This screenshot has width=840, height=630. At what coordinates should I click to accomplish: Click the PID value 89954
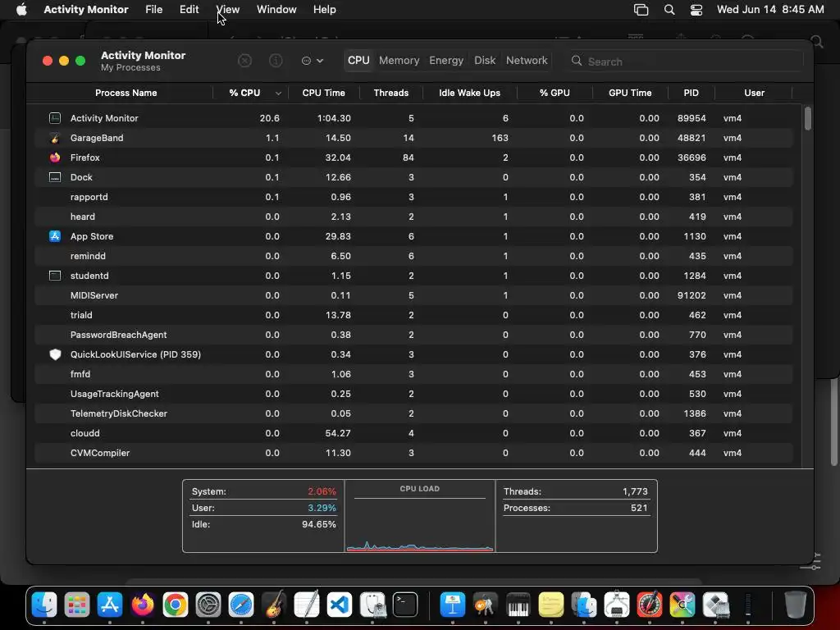(x=691, y=118)
